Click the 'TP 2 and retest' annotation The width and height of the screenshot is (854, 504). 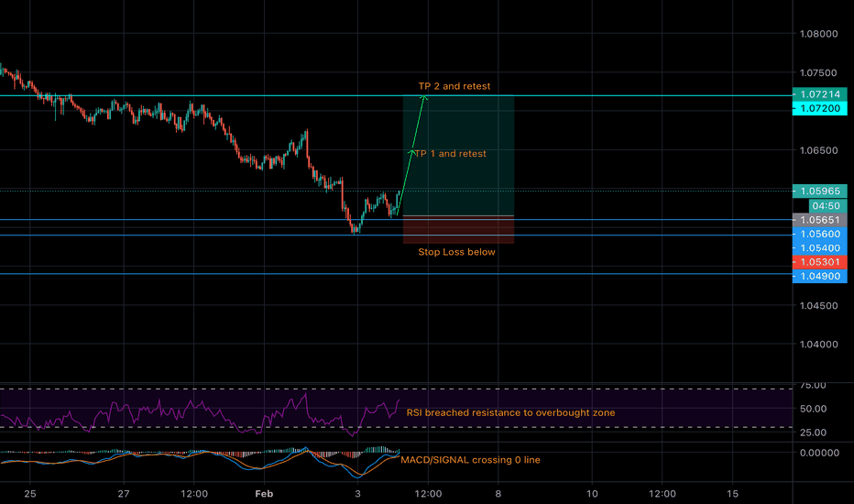click(454, 86)
